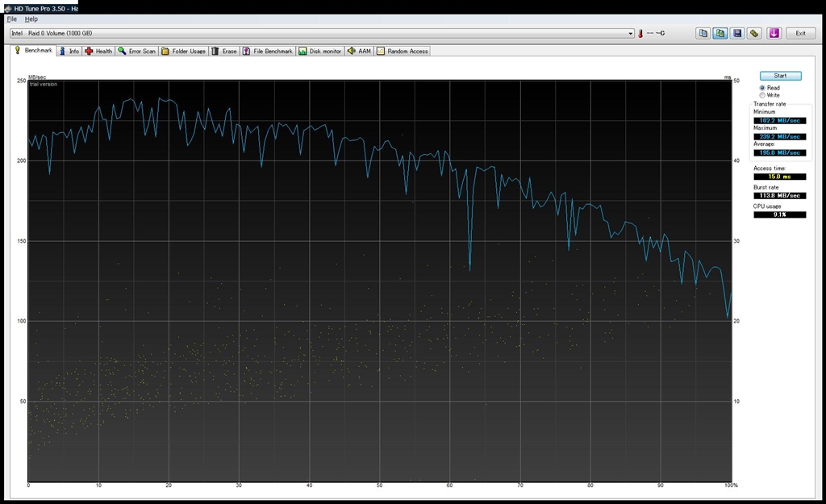Switch to the Folder Usage tab

click(184, 51)
